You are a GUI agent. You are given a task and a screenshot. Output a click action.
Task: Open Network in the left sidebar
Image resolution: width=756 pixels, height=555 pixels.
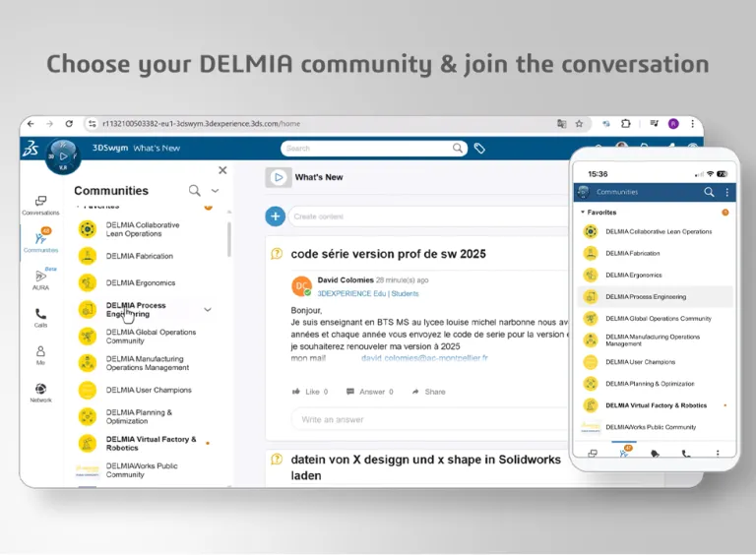click(x=40, y=393)
